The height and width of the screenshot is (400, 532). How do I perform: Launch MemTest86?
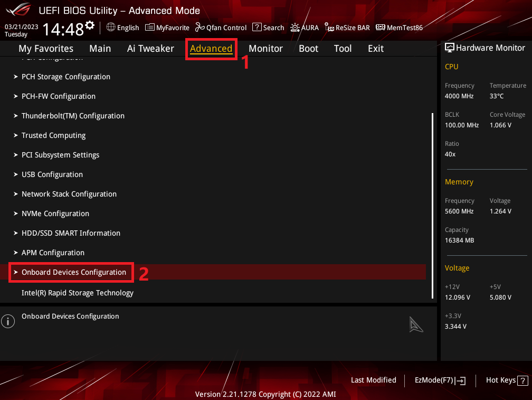coord(400,27)
